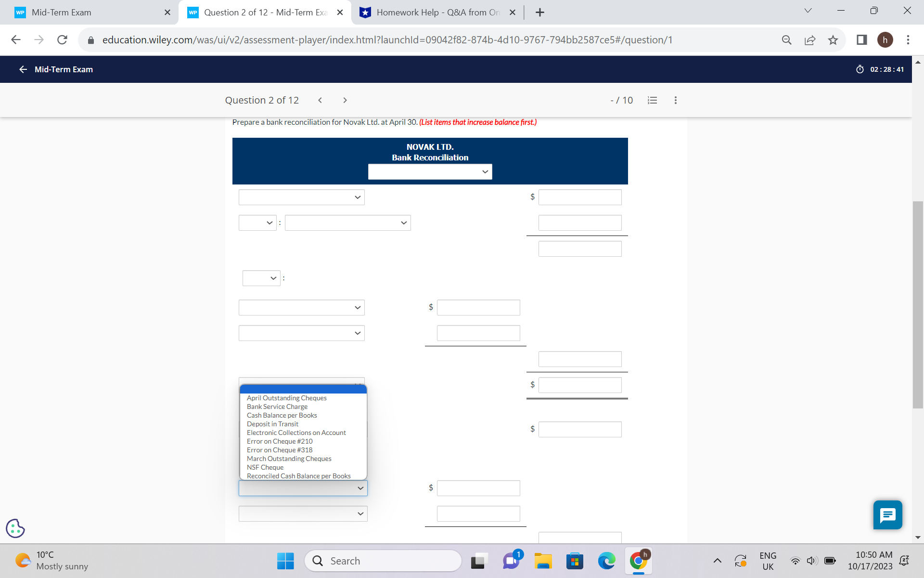Go to the next question

(345, 100)
